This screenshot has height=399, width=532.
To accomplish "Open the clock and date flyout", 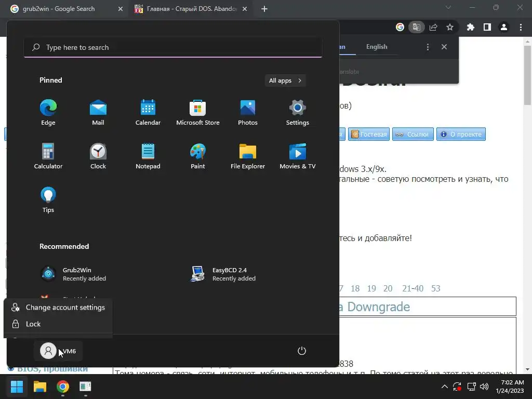I will click(510, 387).
